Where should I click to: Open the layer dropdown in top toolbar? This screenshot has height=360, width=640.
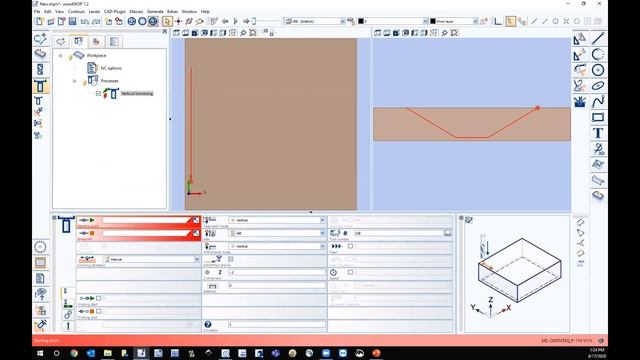point(475,21)
